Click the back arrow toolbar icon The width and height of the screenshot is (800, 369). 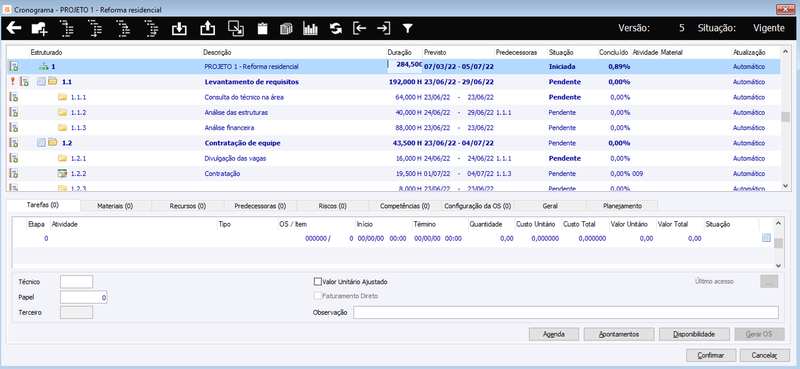(13, 28)
